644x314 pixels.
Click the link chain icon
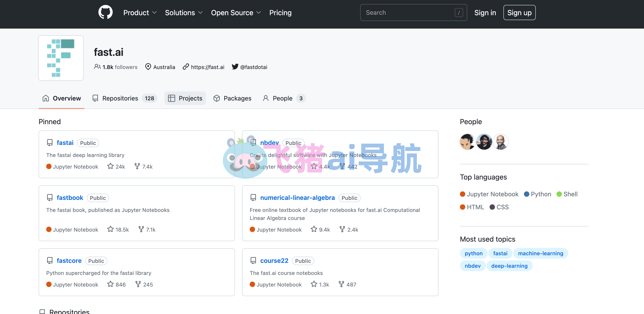click(x=185, y=67)
